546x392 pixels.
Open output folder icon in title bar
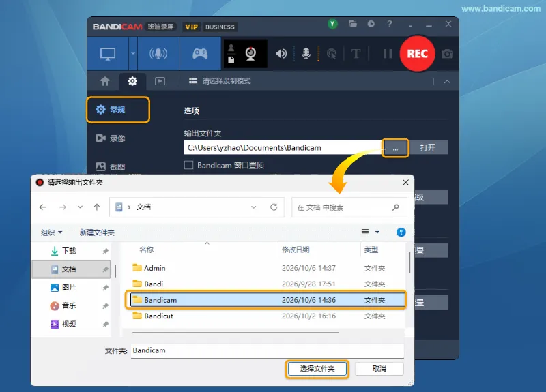(x=353, y=24)
